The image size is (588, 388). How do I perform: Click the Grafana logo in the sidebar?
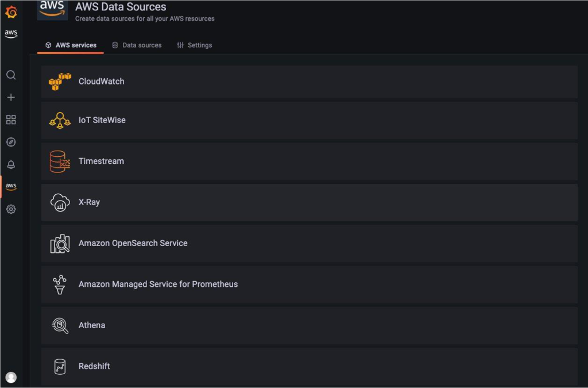pos(11,12)
